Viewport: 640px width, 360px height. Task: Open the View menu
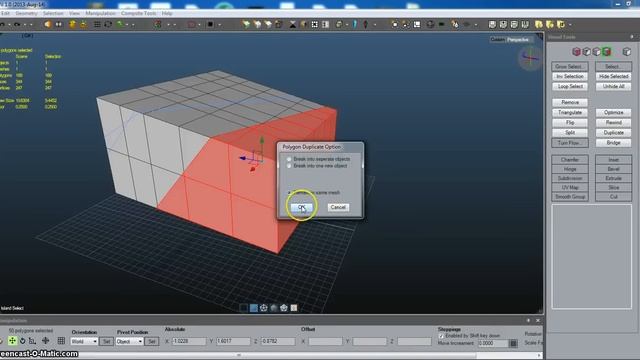(74, 13)
